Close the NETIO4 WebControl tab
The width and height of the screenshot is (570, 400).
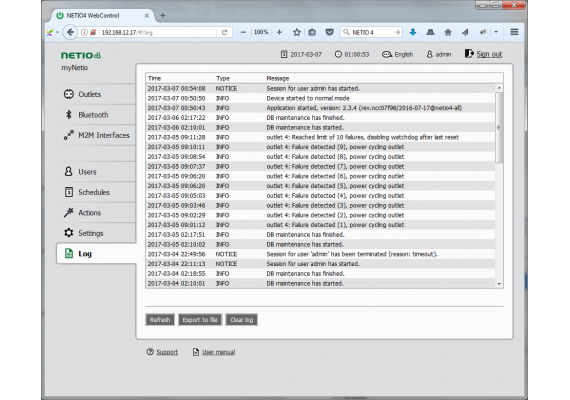click(x=146, y=16)
